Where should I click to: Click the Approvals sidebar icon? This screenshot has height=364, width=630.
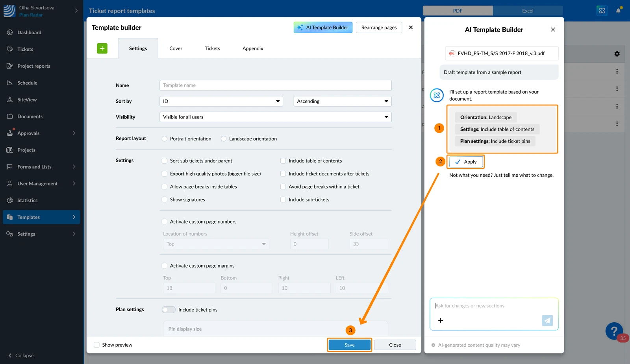10,133
